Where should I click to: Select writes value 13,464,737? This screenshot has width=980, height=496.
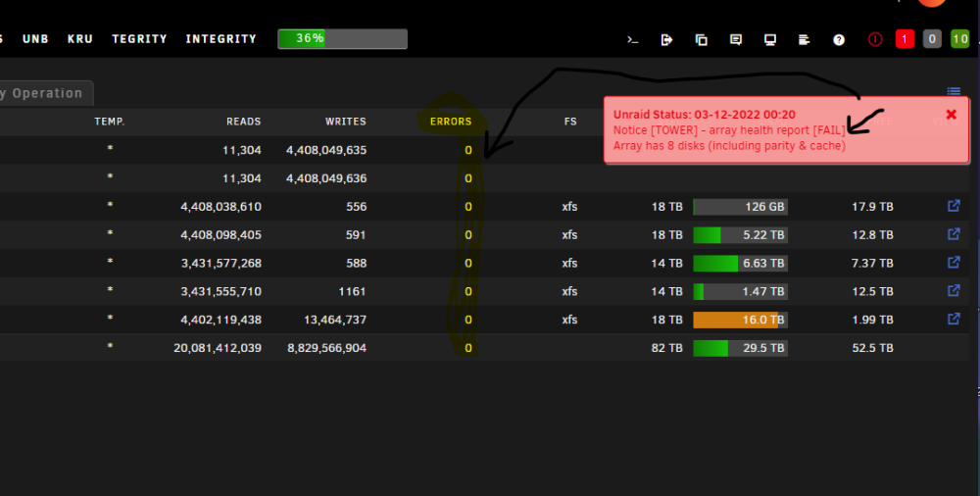tap(335, 320)
